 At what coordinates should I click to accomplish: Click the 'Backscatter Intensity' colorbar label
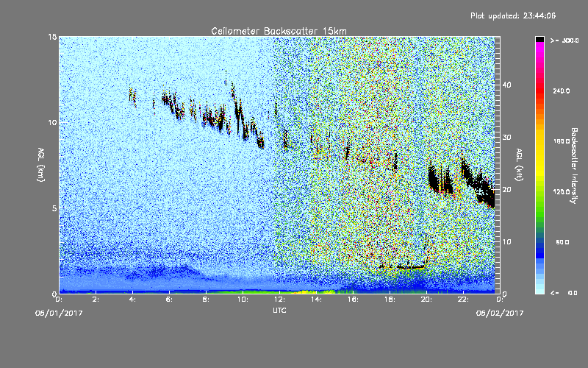click(574, 166)
